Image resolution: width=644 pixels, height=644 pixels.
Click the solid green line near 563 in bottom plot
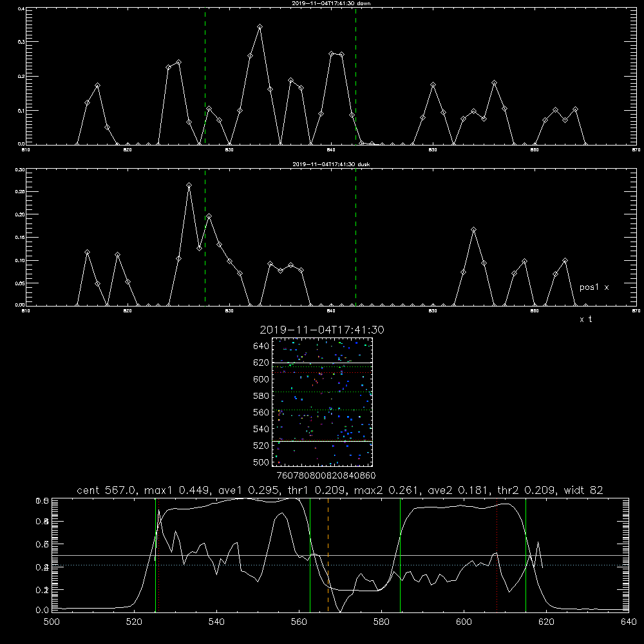(x=310, y=555)
